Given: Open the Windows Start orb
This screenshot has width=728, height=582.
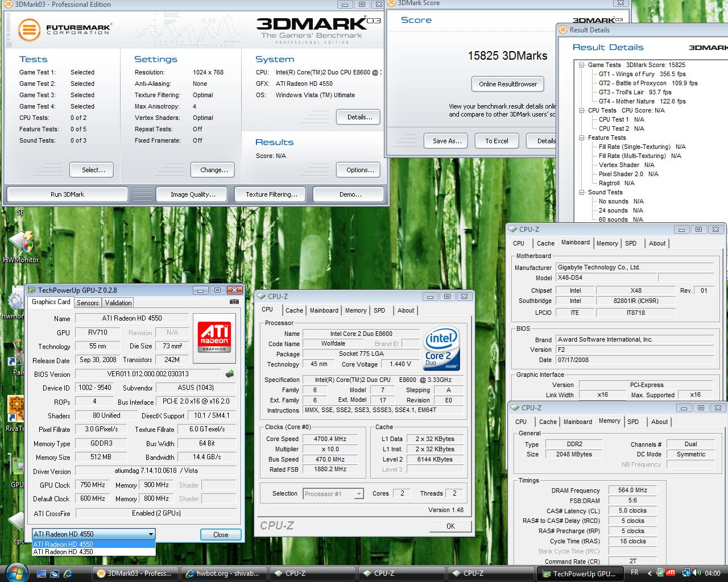Looking at the screenshot, I should click(x=15, y=572).
